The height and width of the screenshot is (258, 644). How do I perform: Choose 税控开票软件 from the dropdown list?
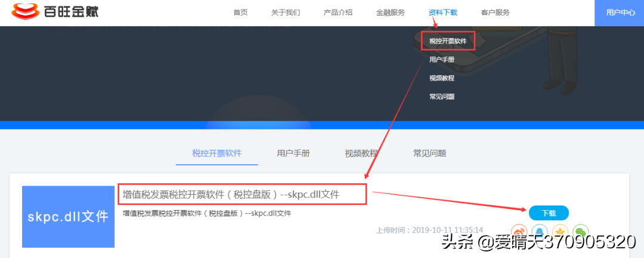448,41
